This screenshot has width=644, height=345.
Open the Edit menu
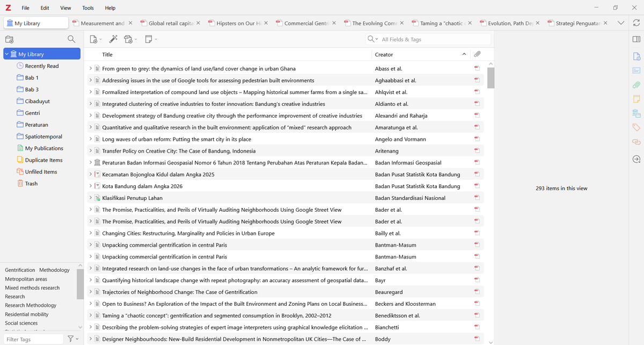[45, 8]
